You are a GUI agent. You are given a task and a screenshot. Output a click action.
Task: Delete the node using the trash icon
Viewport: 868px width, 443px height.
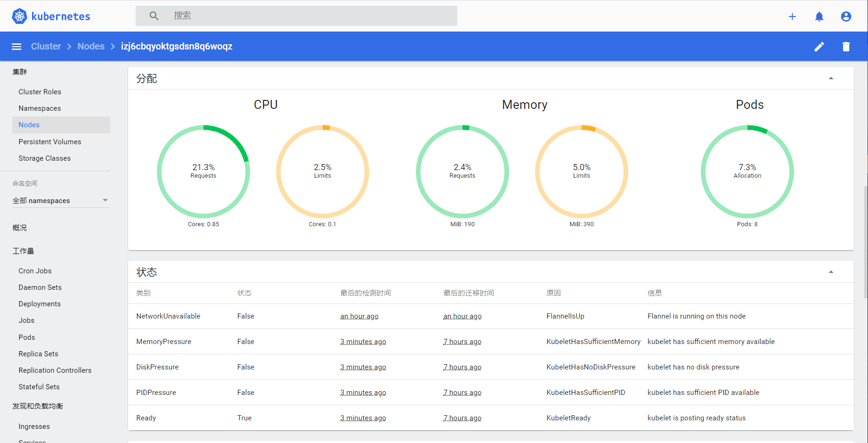tap(846, 46)
